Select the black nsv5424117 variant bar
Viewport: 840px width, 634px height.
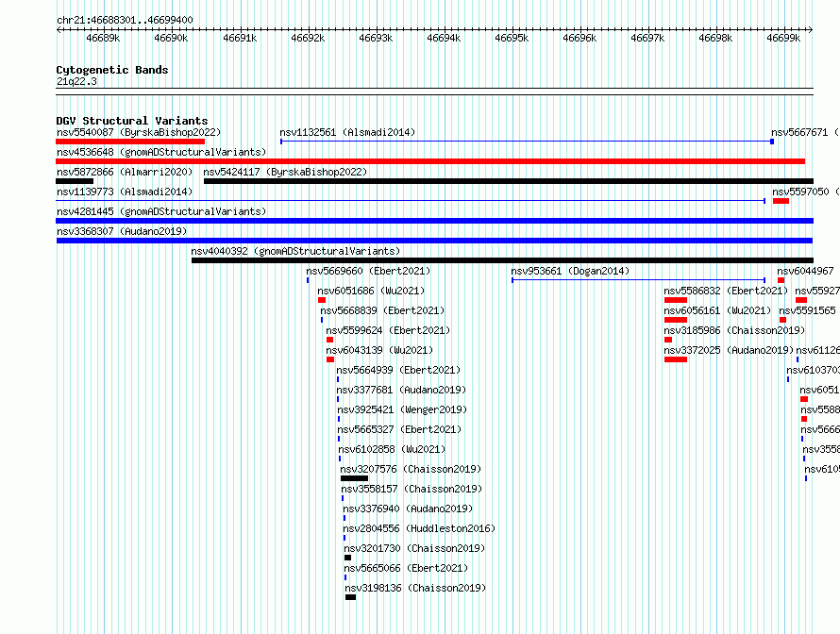[509, 181]
